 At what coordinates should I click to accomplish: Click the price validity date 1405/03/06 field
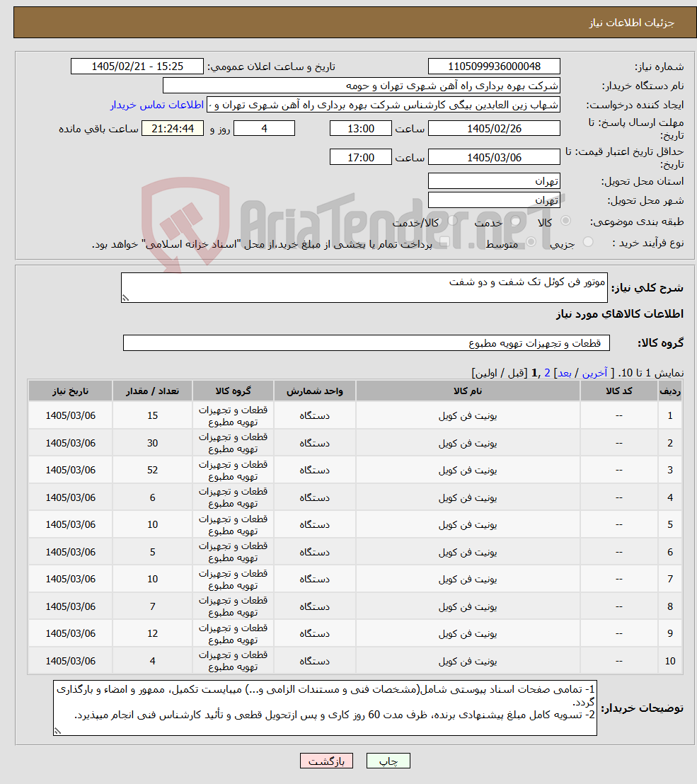[x=494, y=157]
